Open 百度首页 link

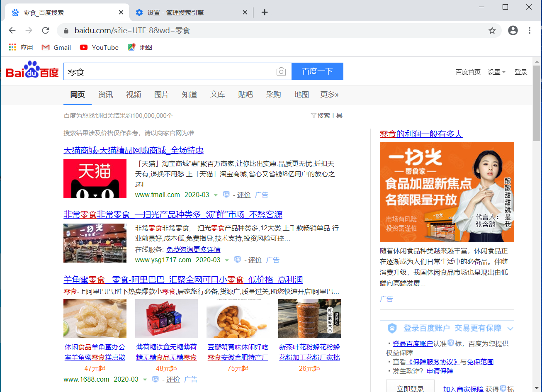click(468, 72)
